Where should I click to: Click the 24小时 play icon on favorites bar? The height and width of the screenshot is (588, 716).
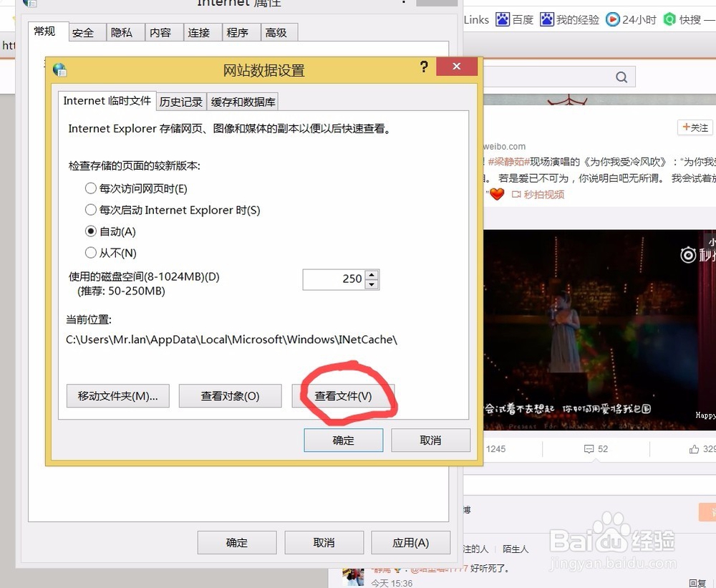click(614, 19)
